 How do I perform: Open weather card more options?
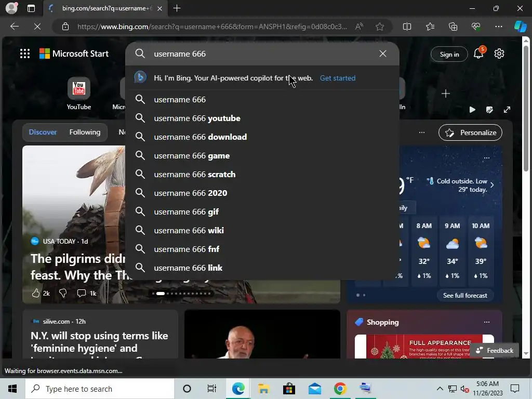coord(486,158)
